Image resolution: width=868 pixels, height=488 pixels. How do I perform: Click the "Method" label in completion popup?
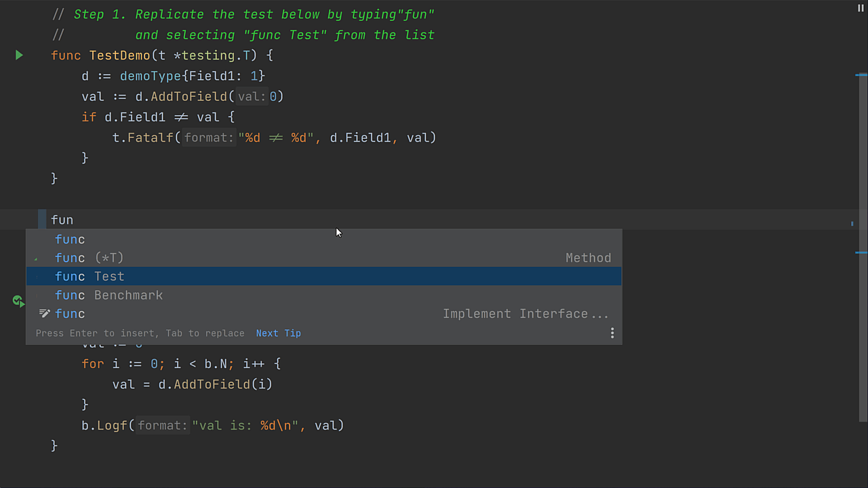coord(589,258)
